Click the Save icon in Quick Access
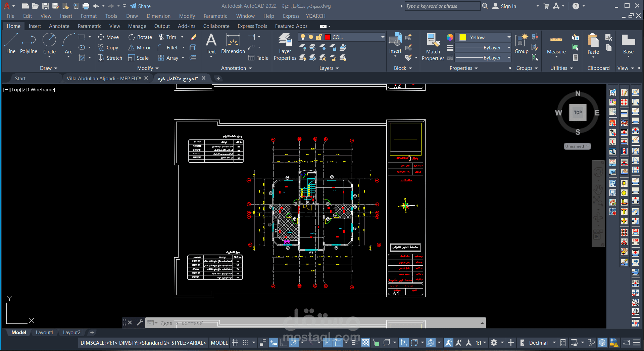This screenshot has width=644, height=351. point(46,6)
